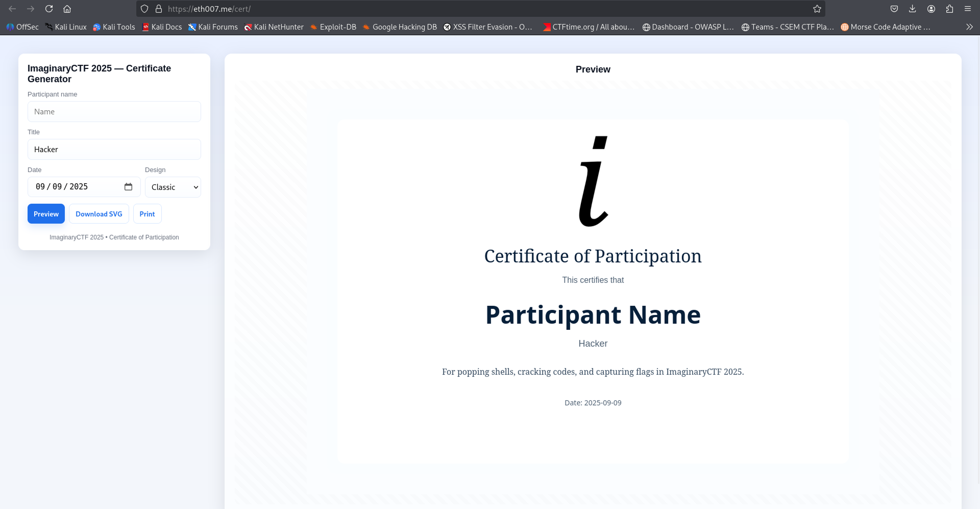Go to browser home page icon
Image resolution: width=980 pixels, height=509 pixels.
[x=67, y=9]
